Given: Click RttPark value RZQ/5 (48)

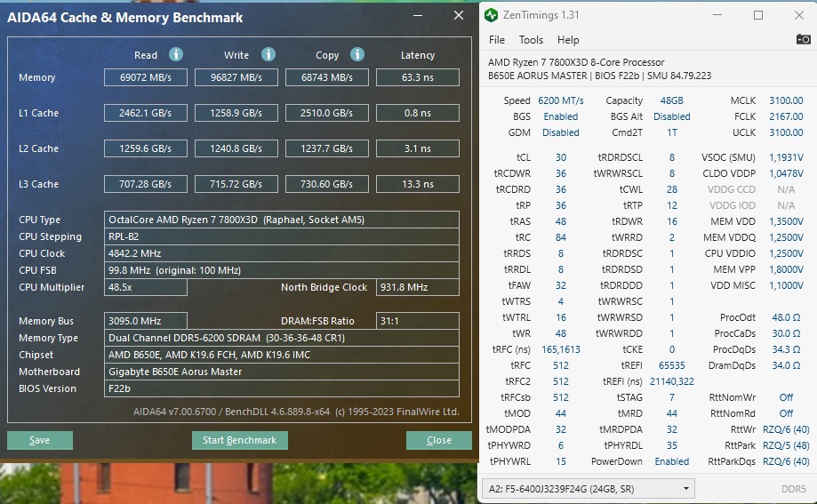Looking at the screenshot, I should [x=786, y=445].
